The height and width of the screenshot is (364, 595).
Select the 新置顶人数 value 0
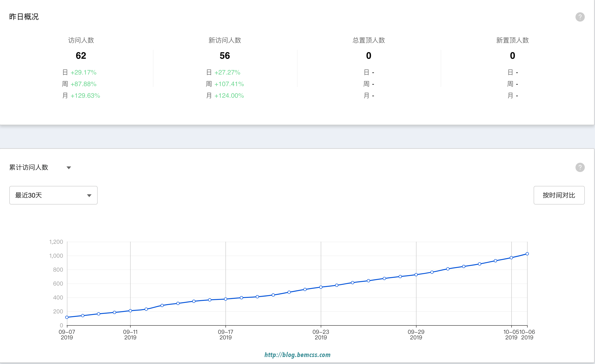[x=512, y=56]
